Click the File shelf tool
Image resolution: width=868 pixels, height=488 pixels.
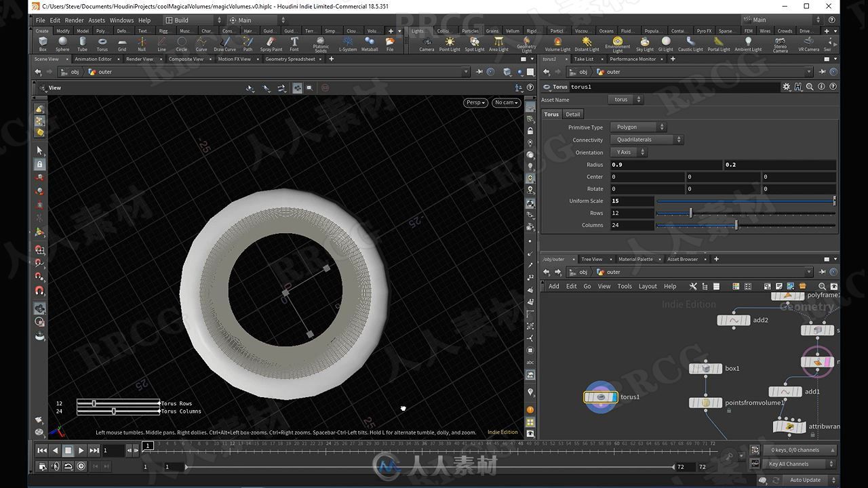point(390,44)
